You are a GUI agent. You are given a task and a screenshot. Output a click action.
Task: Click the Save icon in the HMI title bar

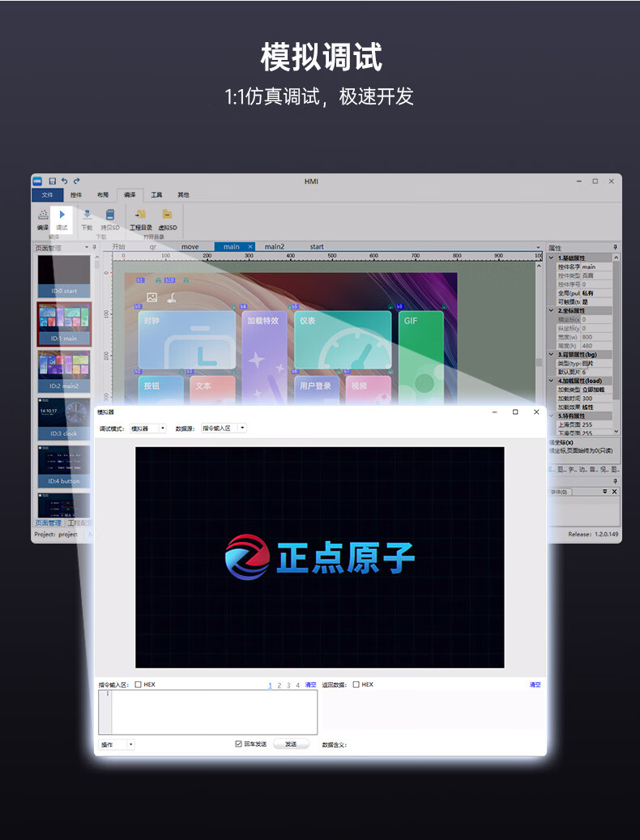click(x=53, y=181)
